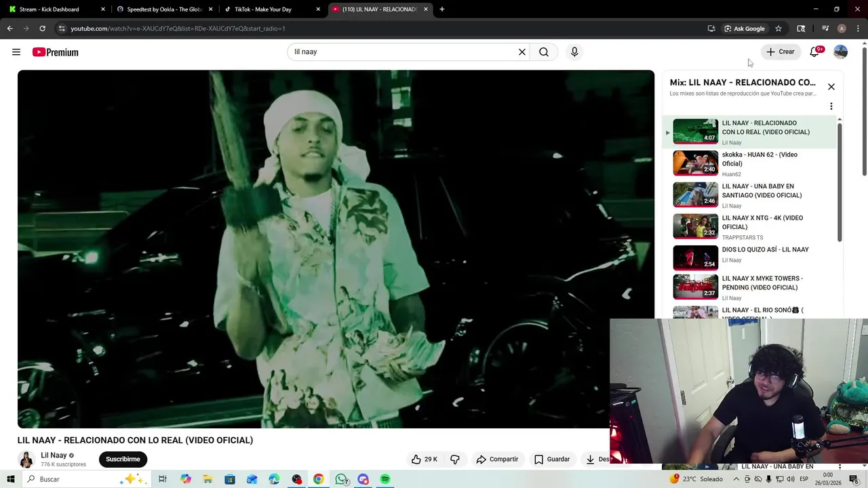This screenshot has width=868, height=488.
Task: Open File Explorer from the taskbar
Action: coord(208,479)
